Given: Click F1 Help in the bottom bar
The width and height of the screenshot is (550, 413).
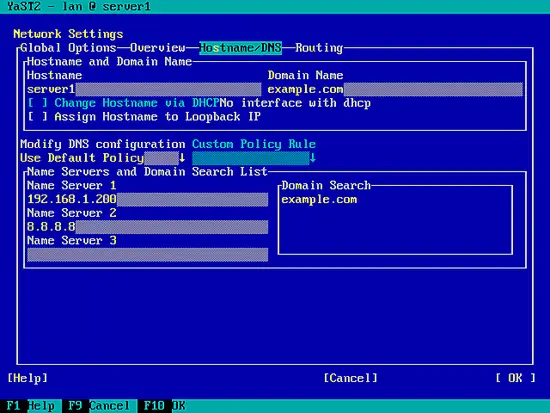Looking at the screenshot, I should click(x=31, y=406).
